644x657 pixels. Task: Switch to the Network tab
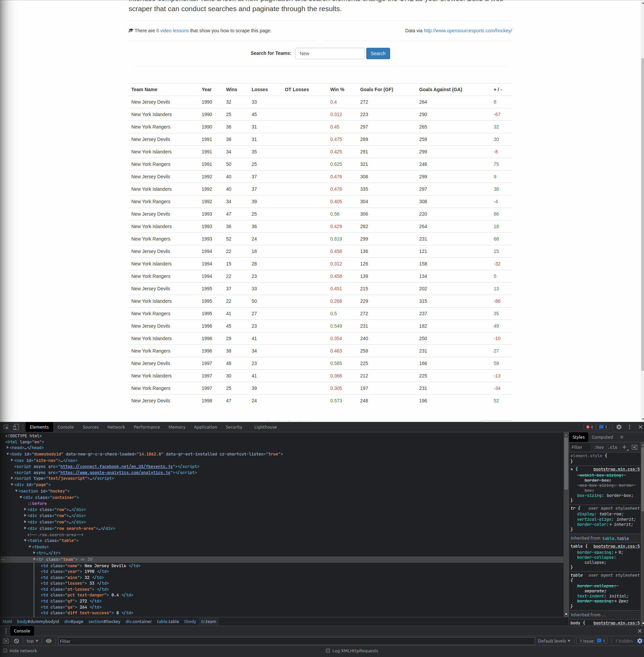[x=116, y=427]
